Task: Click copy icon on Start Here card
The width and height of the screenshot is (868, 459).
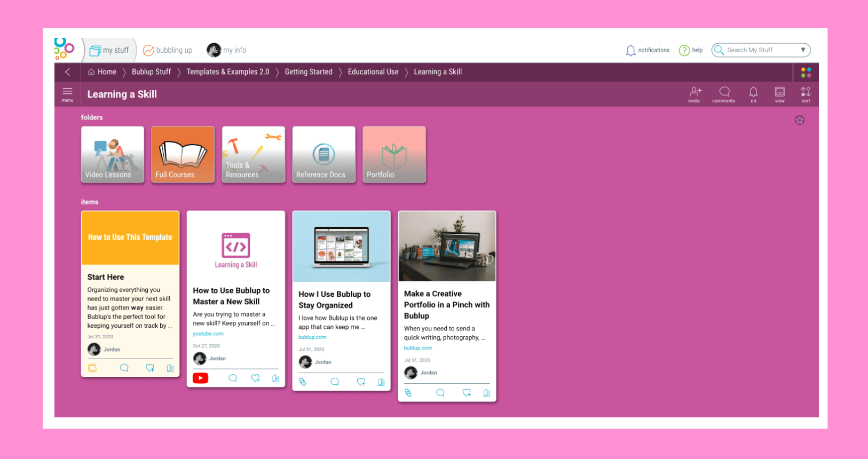Action: coord(170,368)
